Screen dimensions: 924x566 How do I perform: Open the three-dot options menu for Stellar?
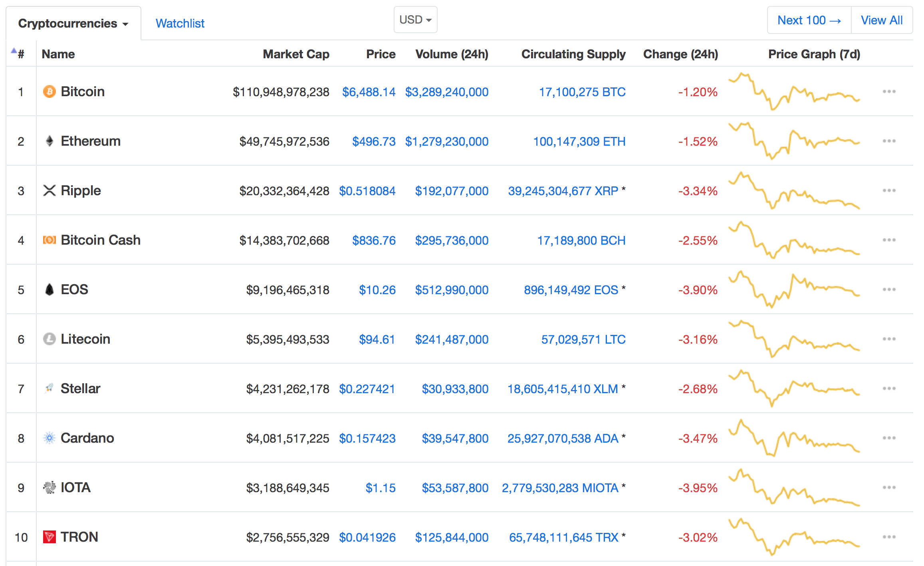tap(889, 389)
